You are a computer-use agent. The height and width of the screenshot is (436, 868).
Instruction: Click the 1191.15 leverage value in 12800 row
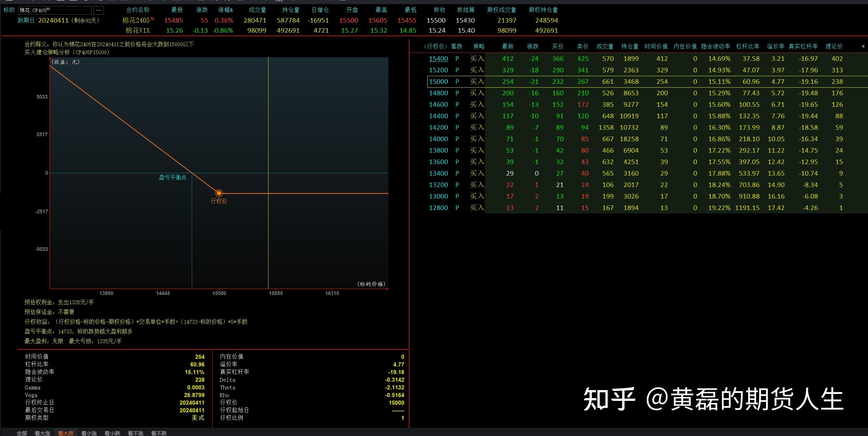coord(747,208)
